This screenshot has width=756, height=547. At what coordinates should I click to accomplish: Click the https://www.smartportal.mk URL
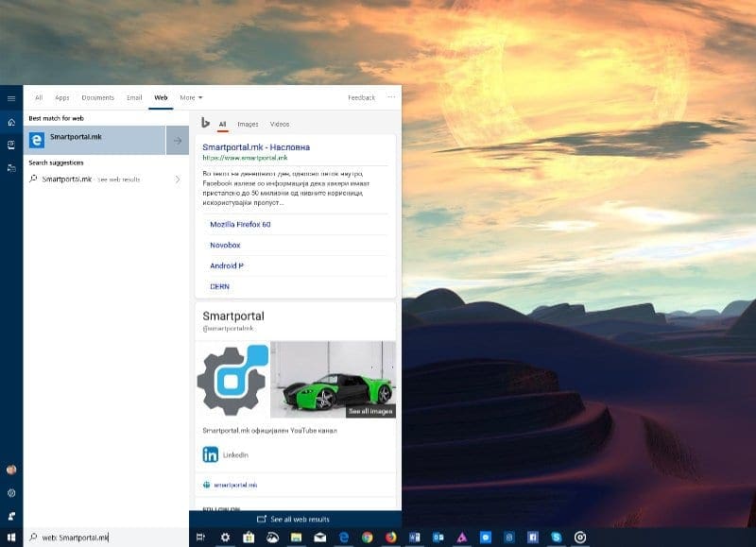[x=245, y=158]
